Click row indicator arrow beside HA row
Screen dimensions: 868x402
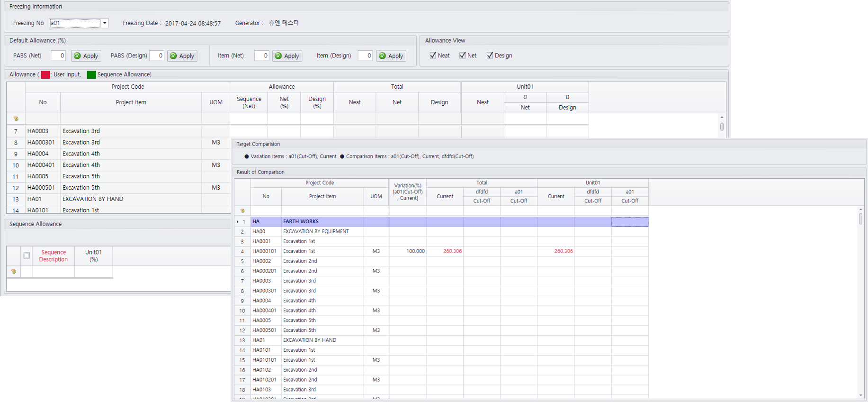(237, 222)
